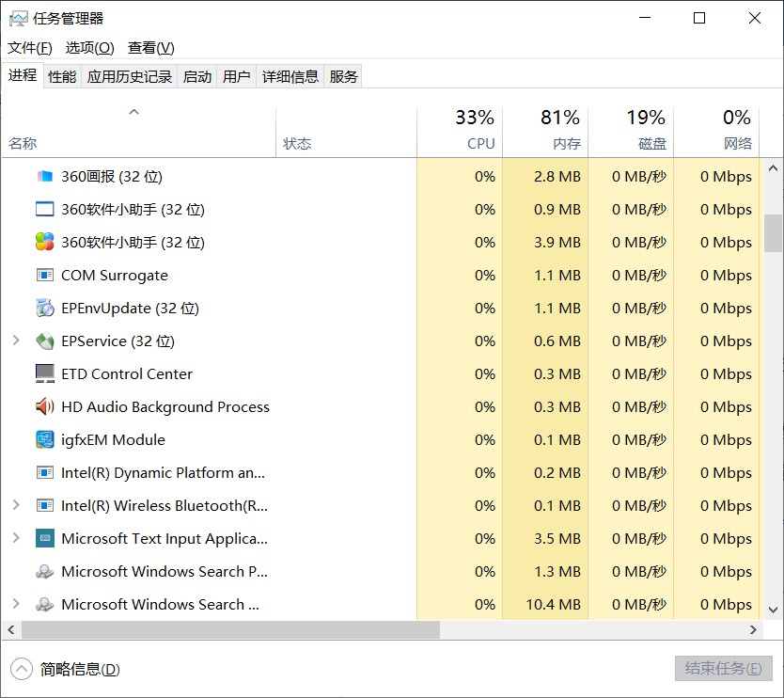This screenshot has height=698, width=784.
Task: Click the 简略信息(D) link text
Action: [x=80, y=669]
